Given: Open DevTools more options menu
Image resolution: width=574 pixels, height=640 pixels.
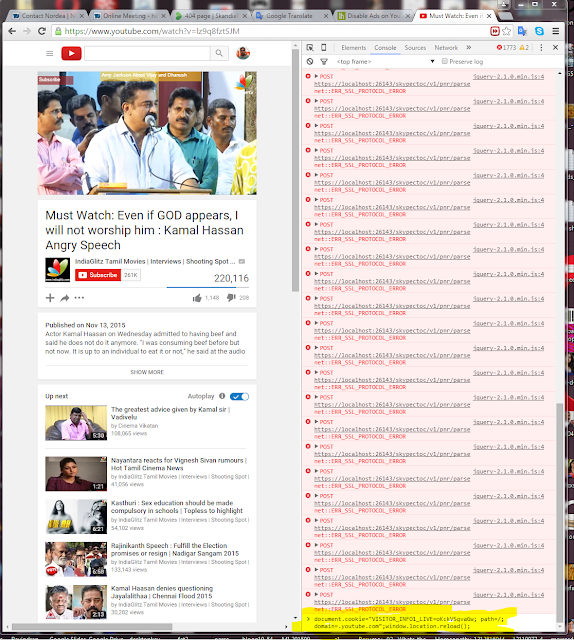Looking at the screenshot, I should coord(541,48).
